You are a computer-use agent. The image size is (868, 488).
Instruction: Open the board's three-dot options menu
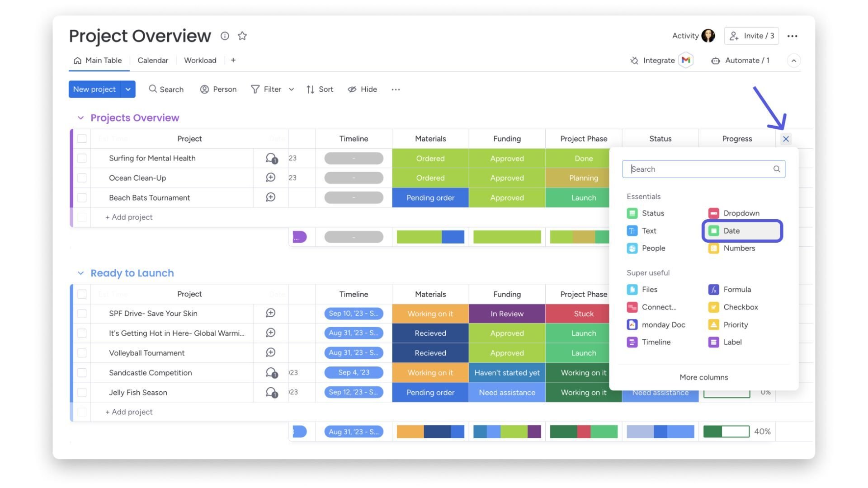point(792,36)
